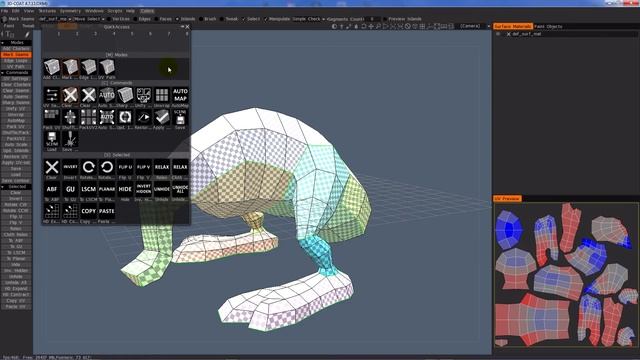Viewport: 640px width, 360px height.
Task: Click INVERT HIDDEN icon
Action: [x=144, y=189]
